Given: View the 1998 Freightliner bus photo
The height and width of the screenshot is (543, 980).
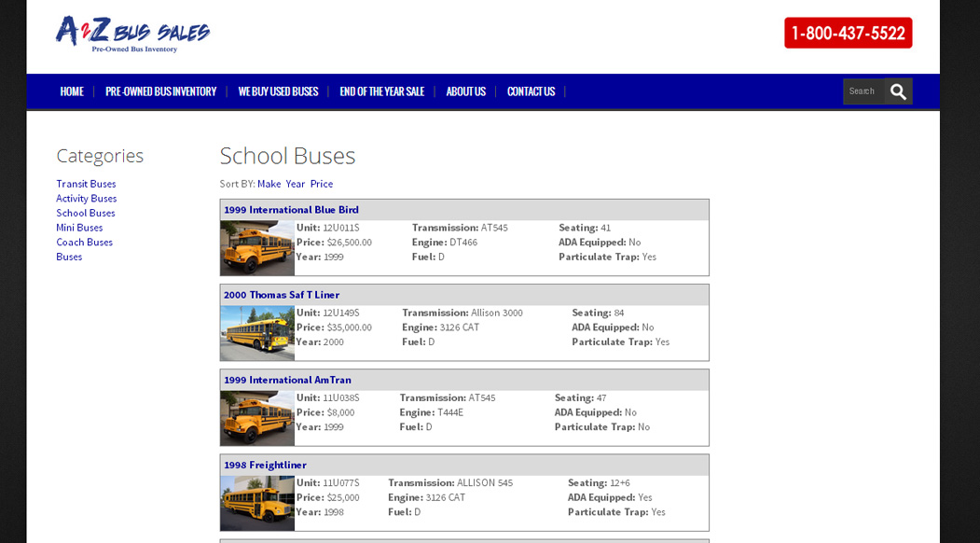Looking at the screenshot, I should click(x=257, y=503).
